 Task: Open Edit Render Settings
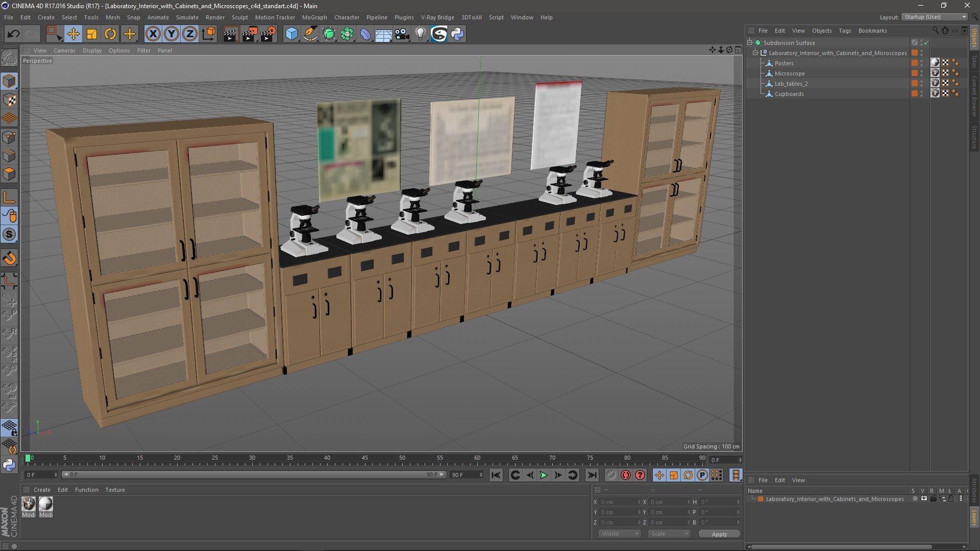point(268,34)
